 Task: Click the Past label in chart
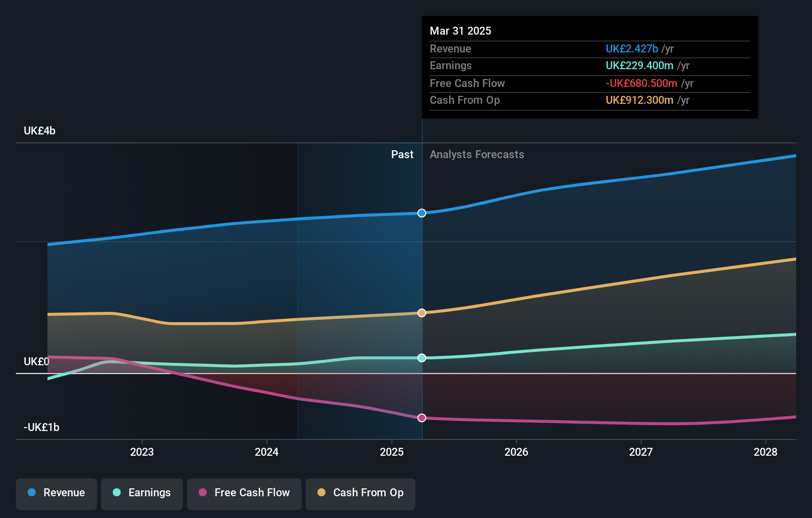pyautogui.click(x=402, y=155)
